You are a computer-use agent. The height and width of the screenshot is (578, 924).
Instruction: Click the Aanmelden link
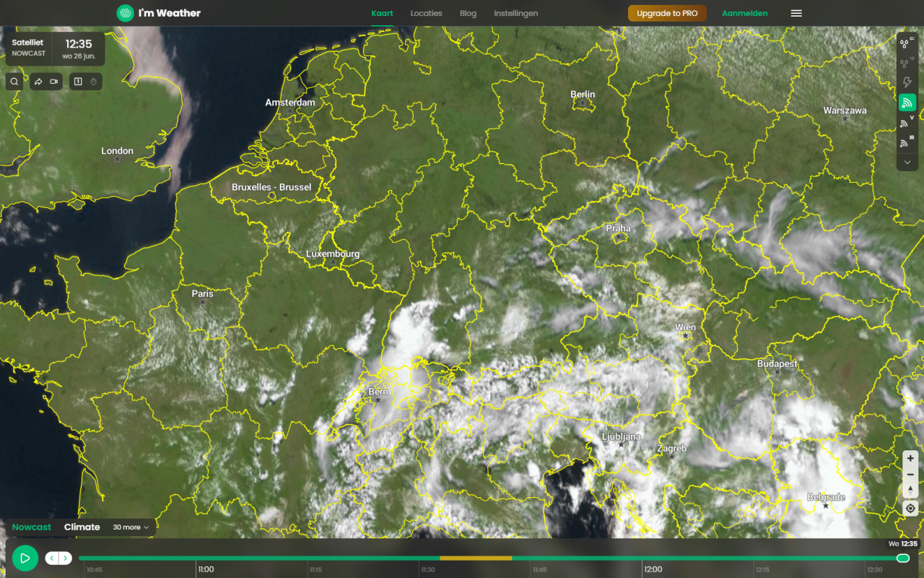coord(744,13)
